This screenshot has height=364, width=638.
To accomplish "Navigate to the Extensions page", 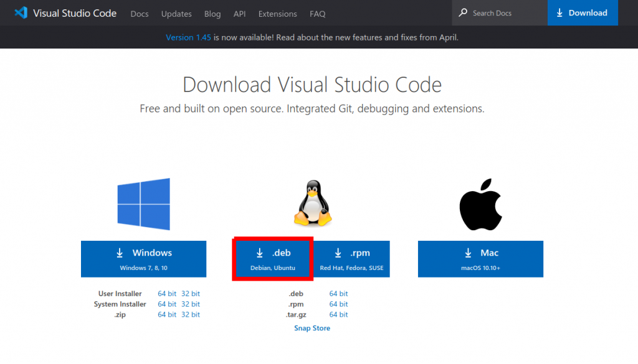I will click(x=277, y=14).
